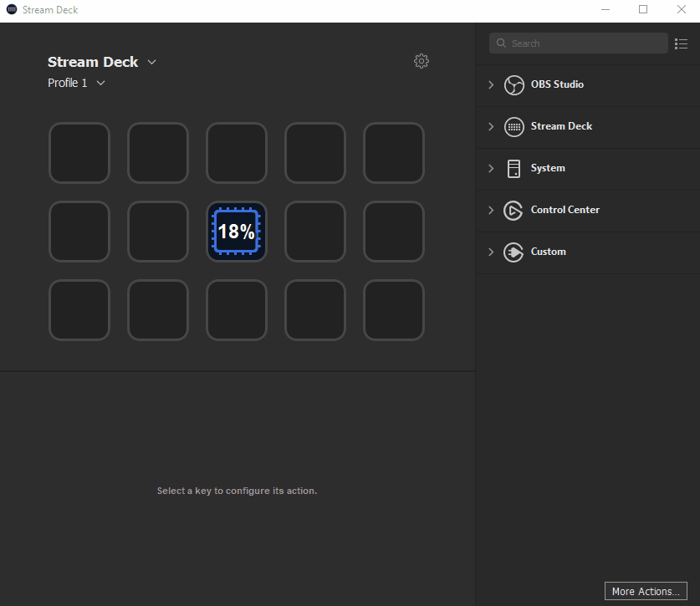This screenshot has height=606, width=700.
Task: Minimize the Stream Deck window
Action: click(605, 9)
